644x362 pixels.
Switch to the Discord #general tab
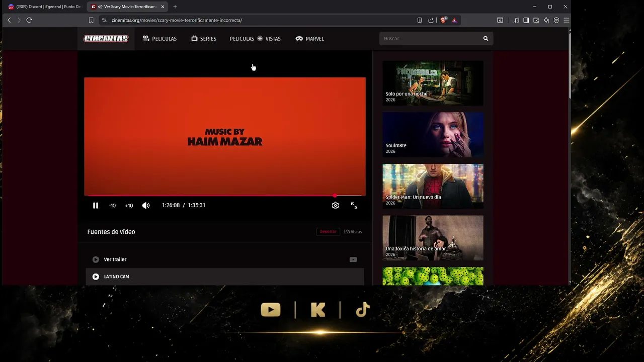point(44,7)
